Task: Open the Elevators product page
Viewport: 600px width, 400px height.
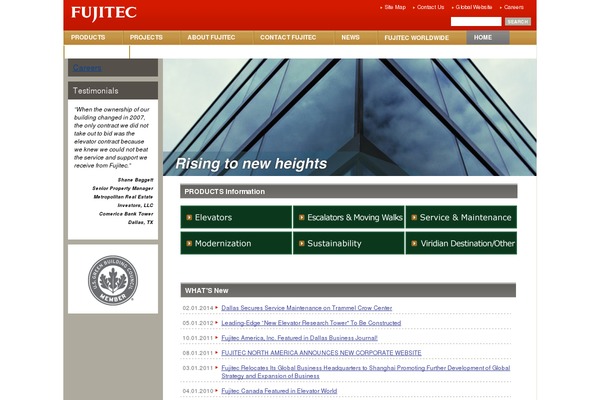Action: (236, 217)
